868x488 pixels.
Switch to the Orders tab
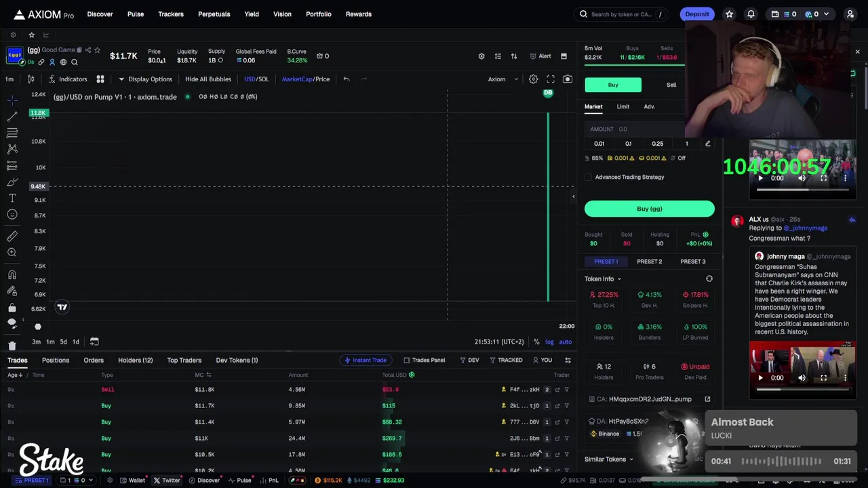click(x=94, y=361)
